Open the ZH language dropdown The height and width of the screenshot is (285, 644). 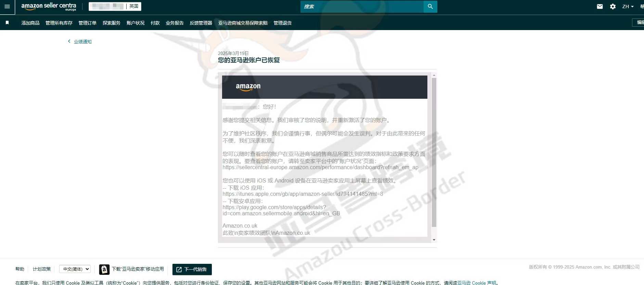coord(628,6)
